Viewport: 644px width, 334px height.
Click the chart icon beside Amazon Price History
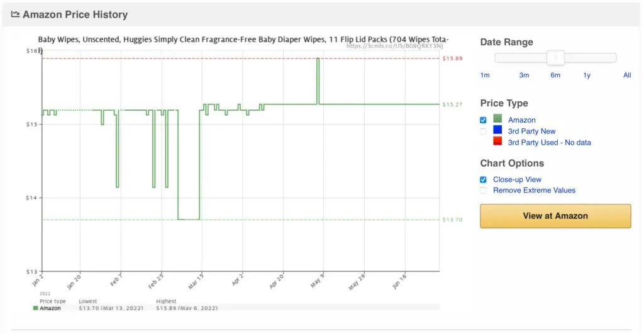tap(15, 14)
